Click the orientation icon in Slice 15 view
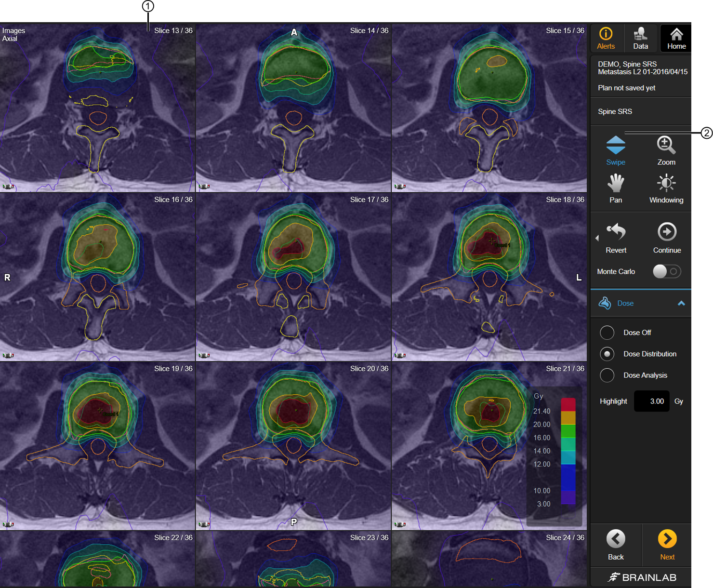 [400, 186]
